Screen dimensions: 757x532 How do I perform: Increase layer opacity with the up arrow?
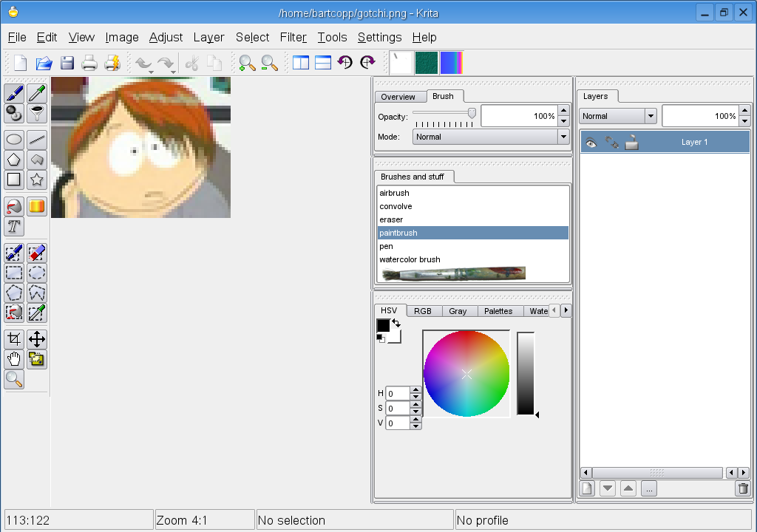coord(745,111)
